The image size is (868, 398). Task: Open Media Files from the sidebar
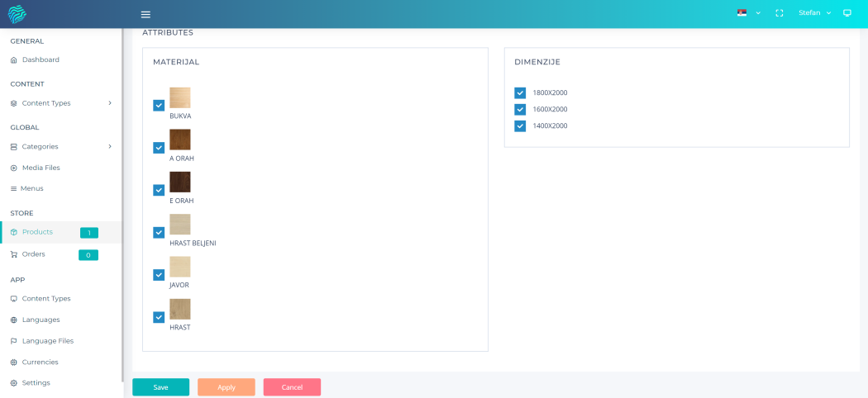[x=41, y=168]
